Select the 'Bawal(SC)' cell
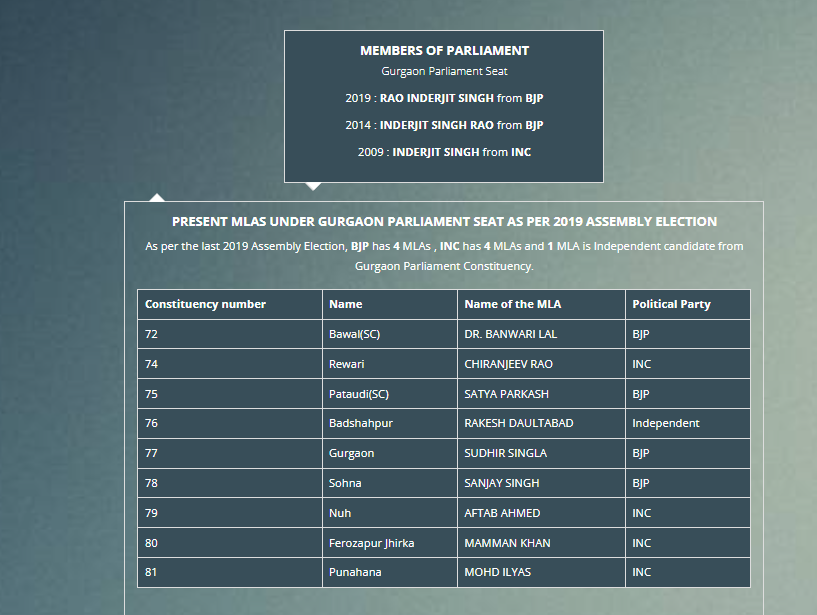Viewport: 817px width, 615px height. [x=390, y=334]
